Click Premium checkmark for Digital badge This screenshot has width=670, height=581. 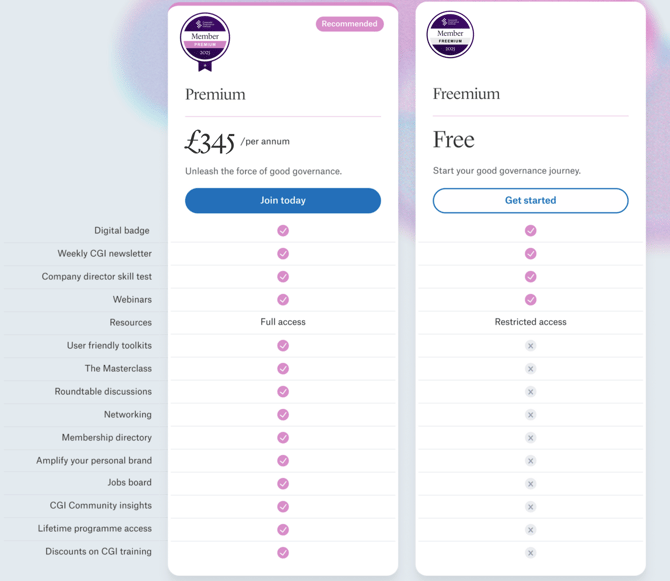click(x=283, y=231)
